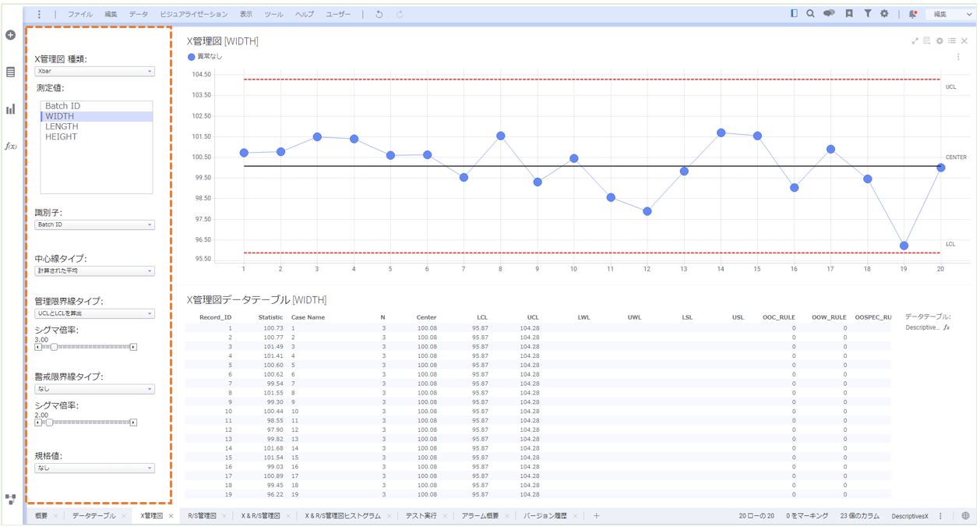Maximize the X管理図 chart with the expand icon
Viewport: 980px width, 527px height.
pyautogui.click(x=915, y=41)
